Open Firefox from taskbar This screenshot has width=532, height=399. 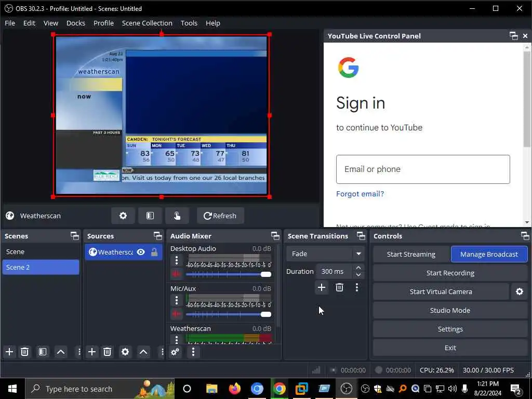(x=234, y=389)
